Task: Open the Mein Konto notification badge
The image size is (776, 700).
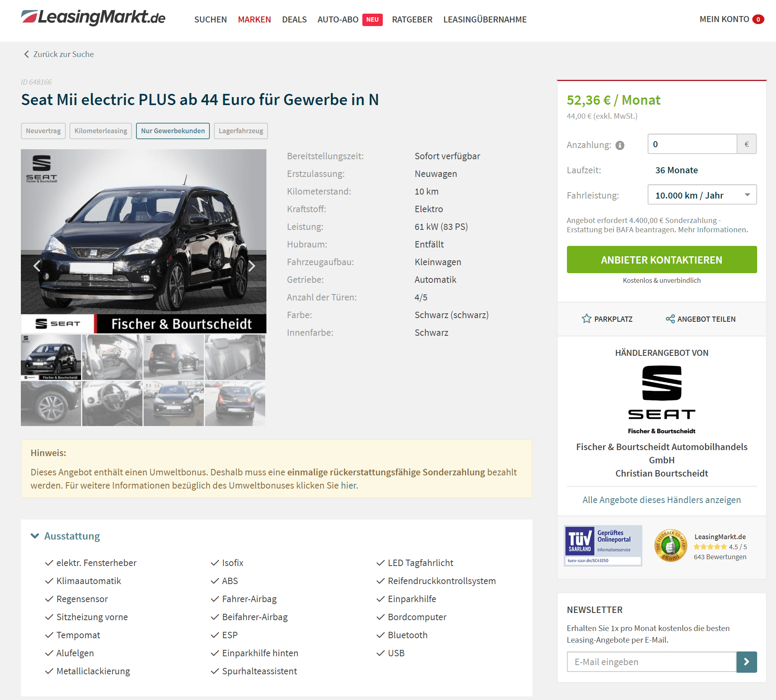Action: [758, 19]
